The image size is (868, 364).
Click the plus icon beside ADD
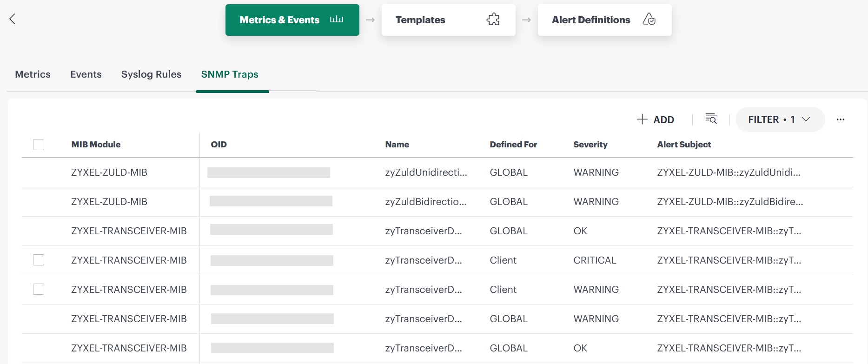click(642, 119)
